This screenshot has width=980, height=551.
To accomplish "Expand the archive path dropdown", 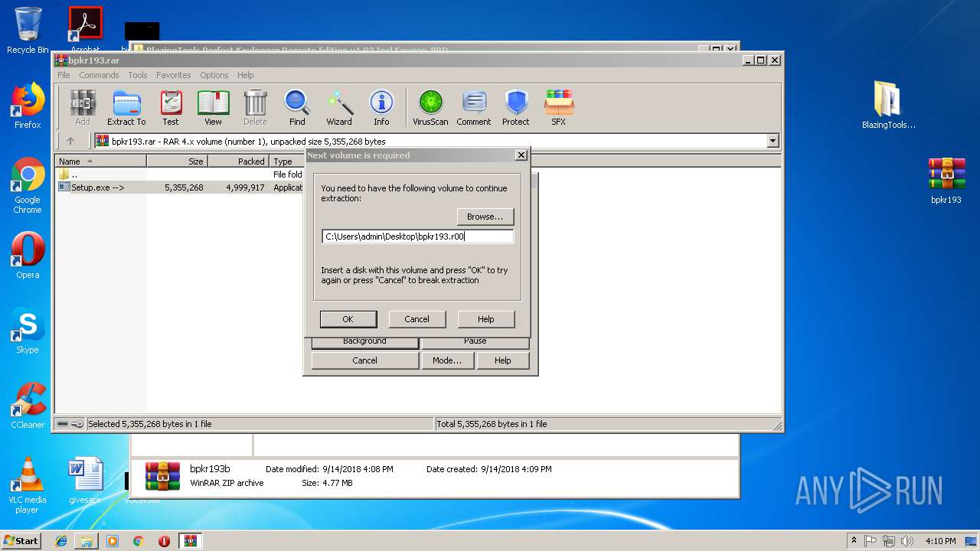I will 773,141.
